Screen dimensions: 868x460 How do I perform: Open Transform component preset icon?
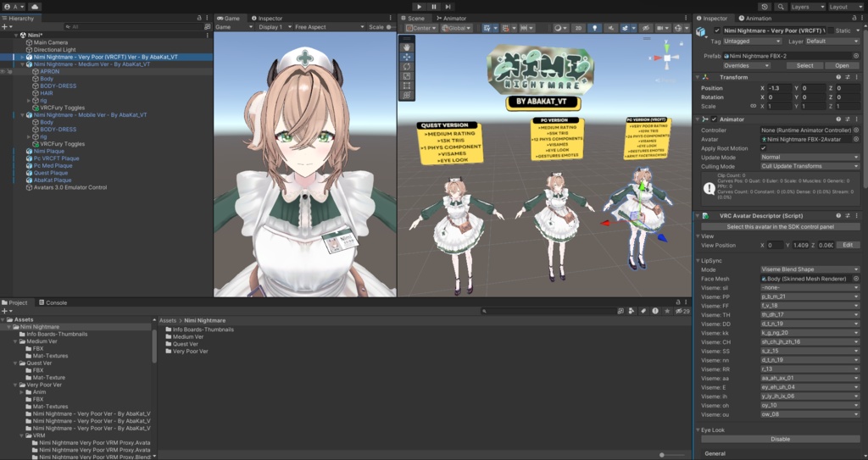[x=847, y=77]
